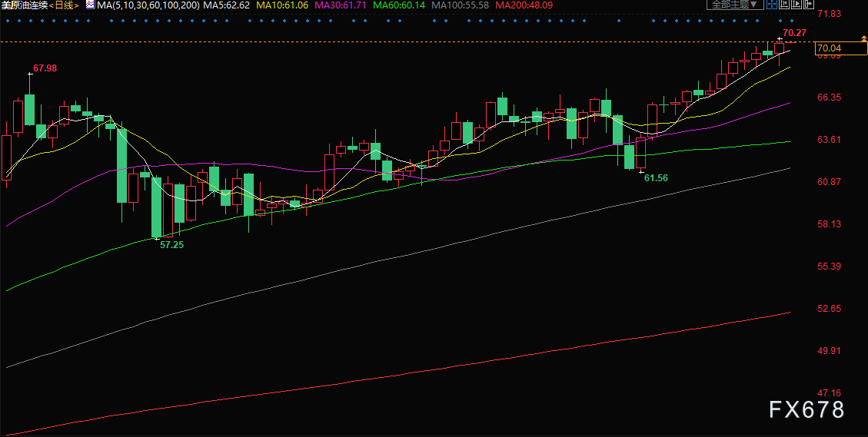Click the MA indicator chart icon
868x437 pixels.
tap(90, 5)
